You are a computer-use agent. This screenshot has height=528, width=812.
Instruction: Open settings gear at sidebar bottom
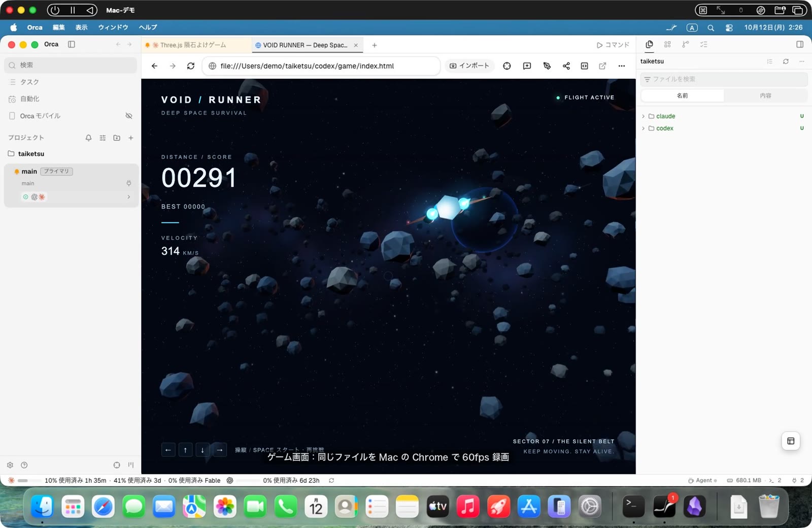click(x=10, y=465)
